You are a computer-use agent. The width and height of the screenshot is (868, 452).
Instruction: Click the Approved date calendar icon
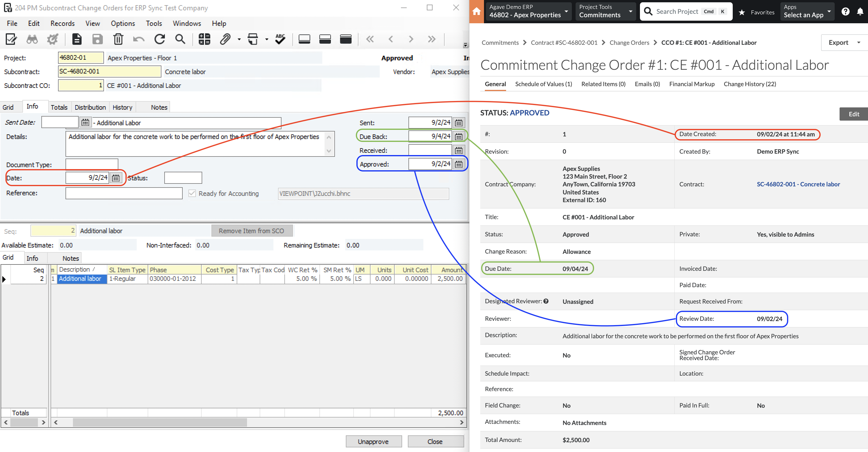coord(459,164)
